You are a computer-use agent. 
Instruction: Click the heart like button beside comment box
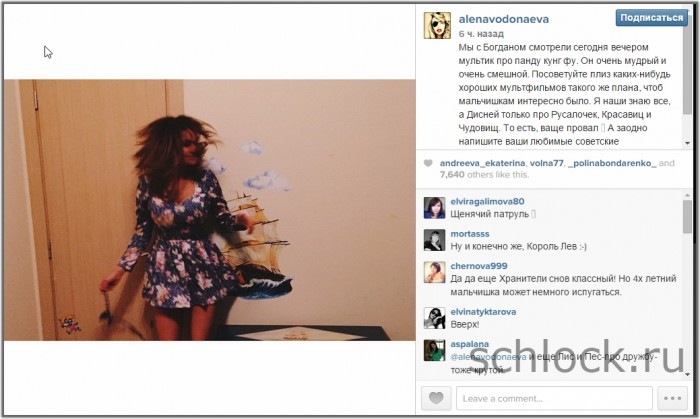tap(436, 398)
